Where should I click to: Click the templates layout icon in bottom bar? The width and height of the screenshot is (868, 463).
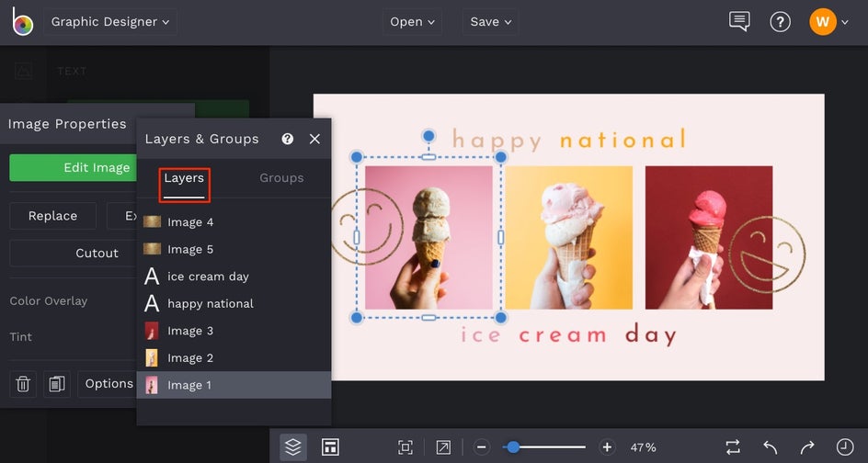coord(330,447)
